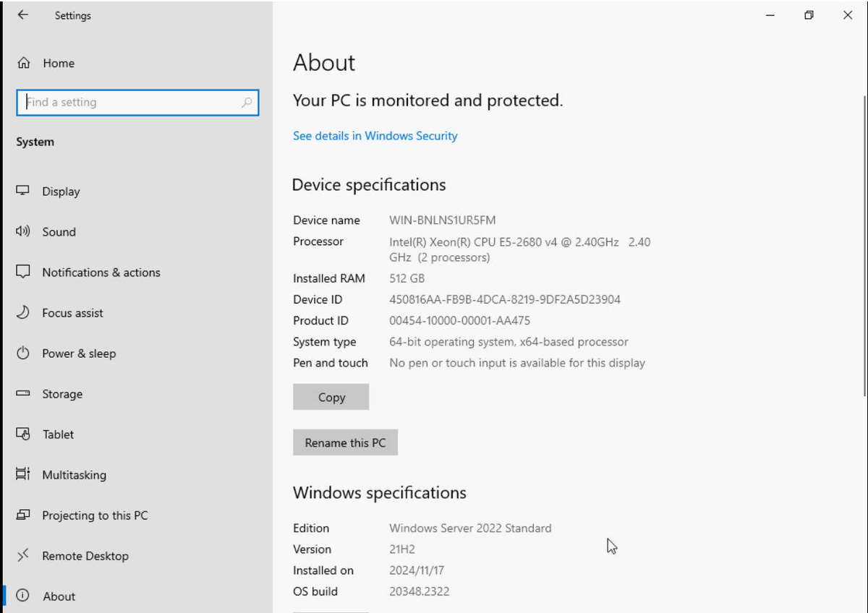Open Display settings
Image resolution: width=868 pixels, height=613 pixels.
coord(61,191)
